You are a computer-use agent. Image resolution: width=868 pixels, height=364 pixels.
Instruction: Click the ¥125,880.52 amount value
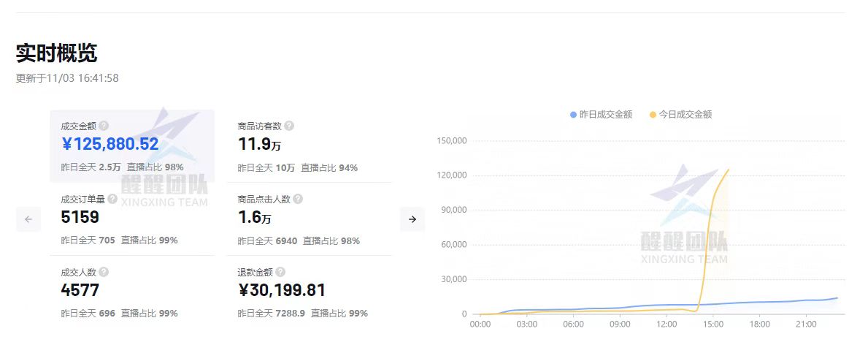[x=110, y=145]
